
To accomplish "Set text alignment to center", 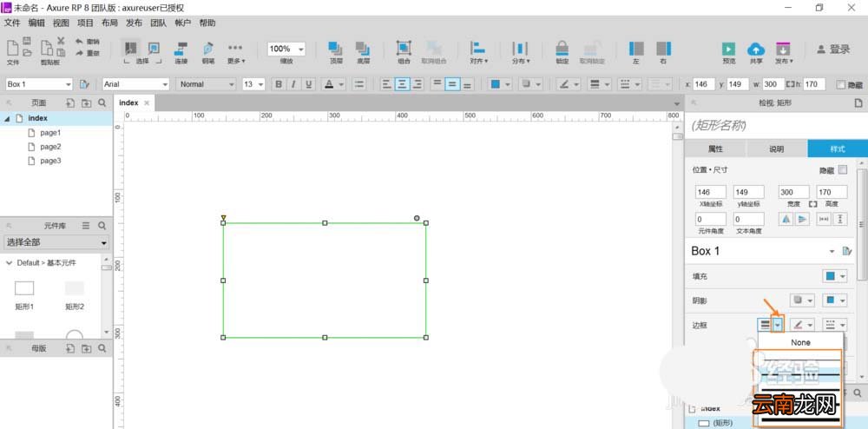I will 402,84.
